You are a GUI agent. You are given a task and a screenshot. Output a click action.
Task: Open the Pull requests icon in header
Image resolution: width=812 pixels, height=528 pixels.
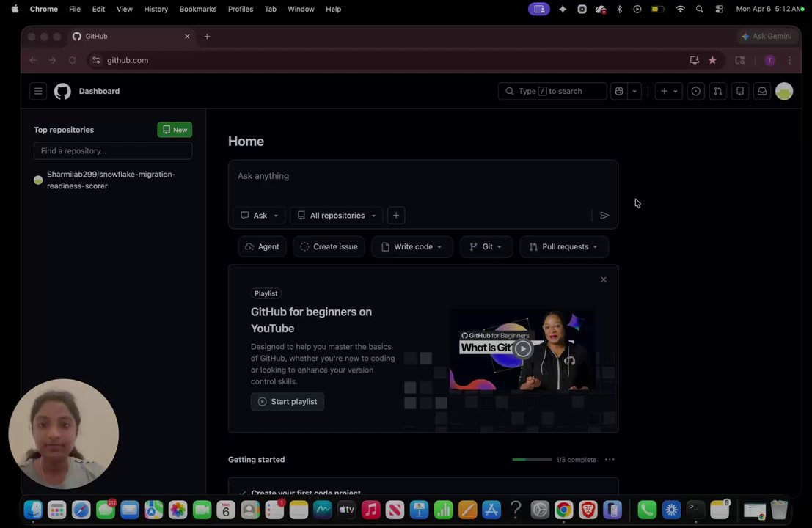(x=718, y=91)
